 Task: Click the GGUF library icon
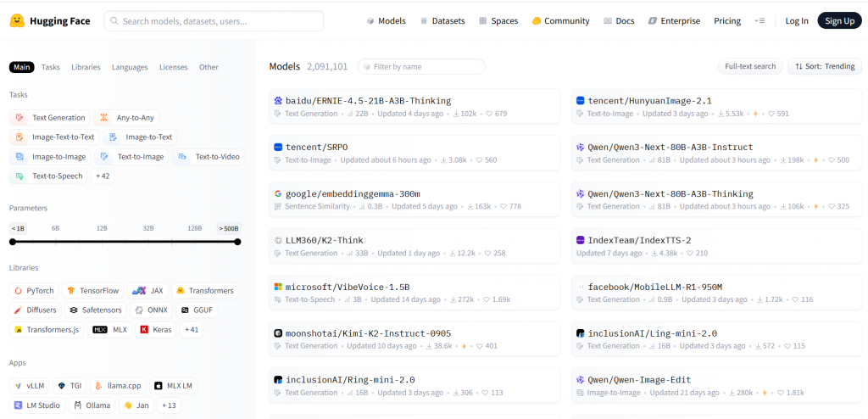point(186,310)
